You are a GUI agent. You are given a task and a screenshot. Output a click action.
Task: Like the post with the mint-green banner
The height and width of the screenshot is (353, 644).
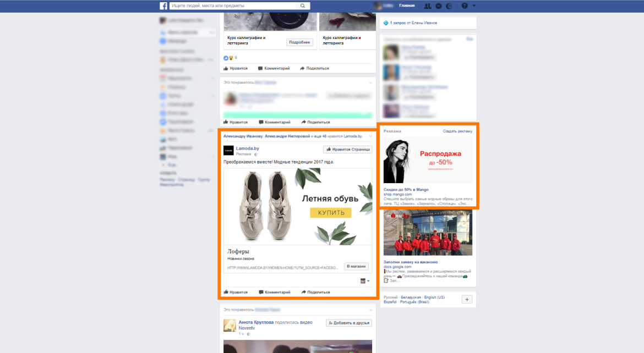point(236,122)
